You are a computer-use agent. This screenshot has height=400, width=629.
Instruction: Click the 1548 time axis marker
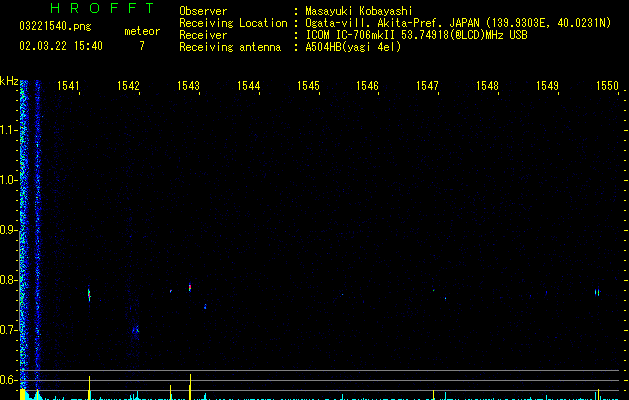coord(487,86)
